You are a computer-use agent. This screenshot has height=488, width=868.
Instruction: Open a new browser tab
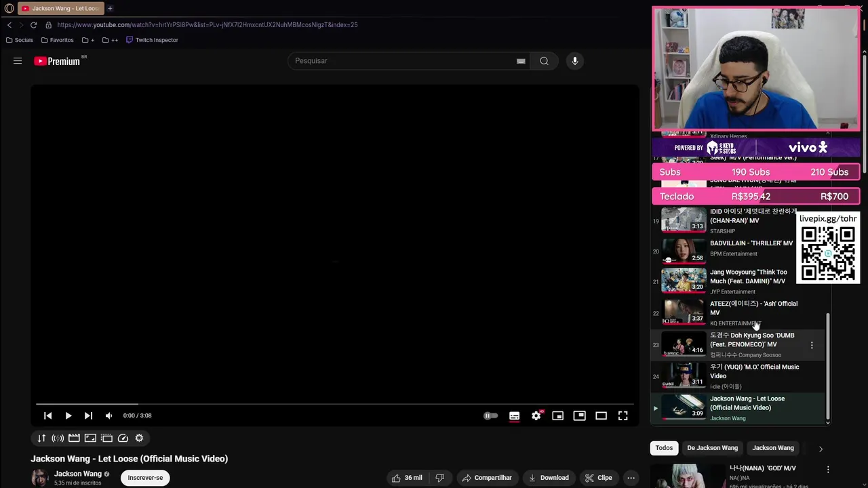point(110,8)
